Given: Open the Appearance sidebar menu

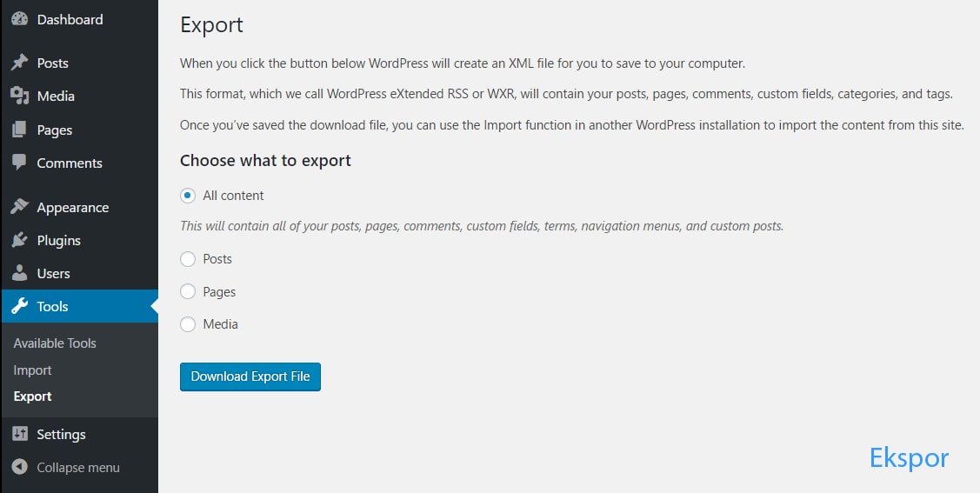Looking at the screenshot, I should [x=79, y=207].
